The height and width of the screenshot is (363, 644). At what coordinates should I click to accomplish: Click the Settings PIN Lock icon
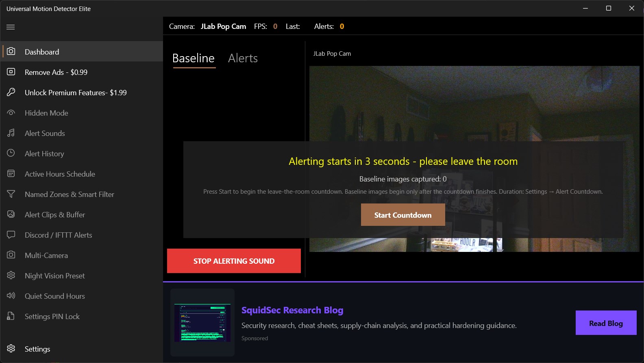point(11,316)
